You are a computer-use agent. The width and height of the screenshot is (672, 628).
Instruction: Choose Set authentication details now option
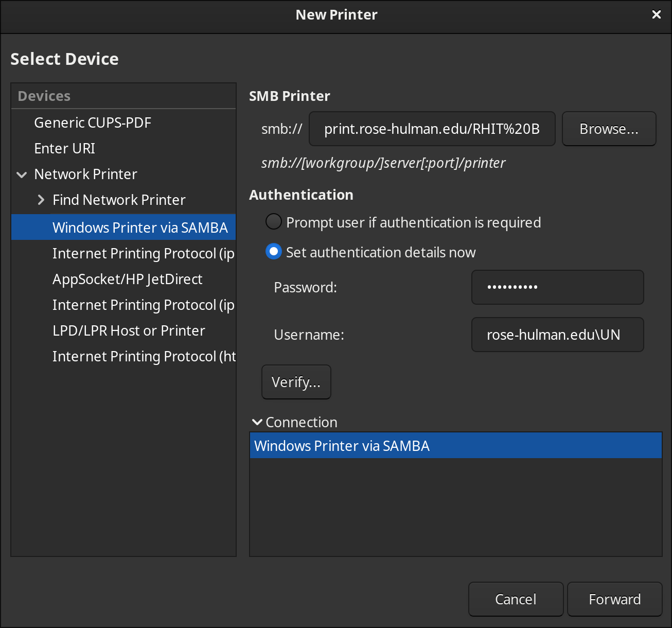pyautogui.click(x=273, y=252)
